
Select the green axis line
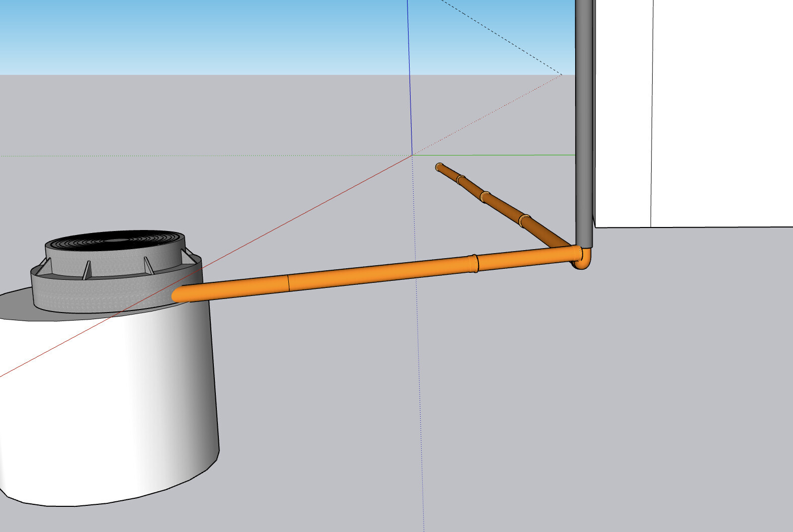pos(493,155)
